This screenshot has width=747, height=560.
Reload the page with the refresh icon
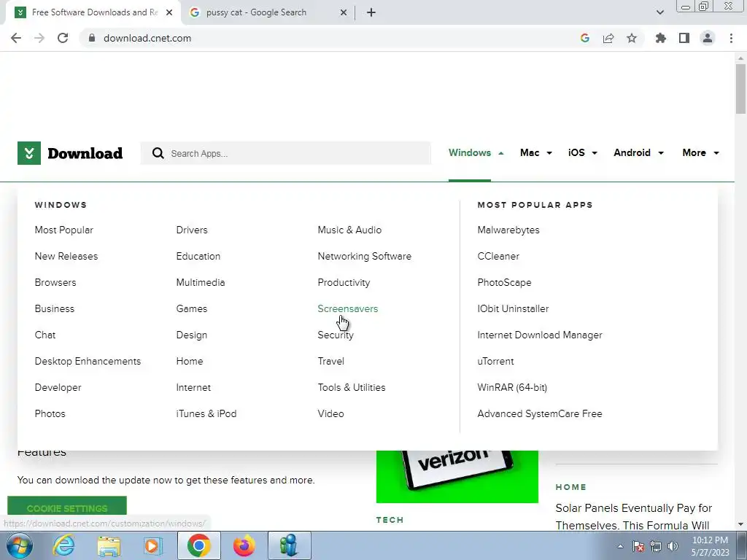(x=63, y=38)
